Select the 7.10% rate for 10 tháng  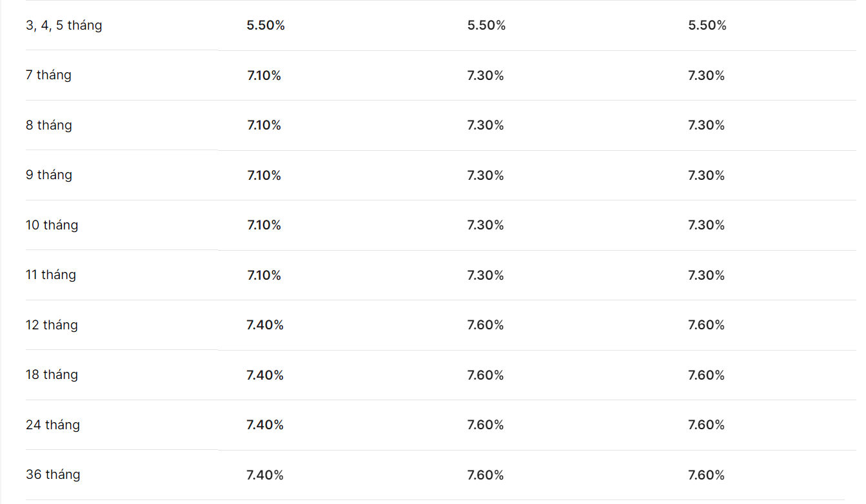[264, 225]
